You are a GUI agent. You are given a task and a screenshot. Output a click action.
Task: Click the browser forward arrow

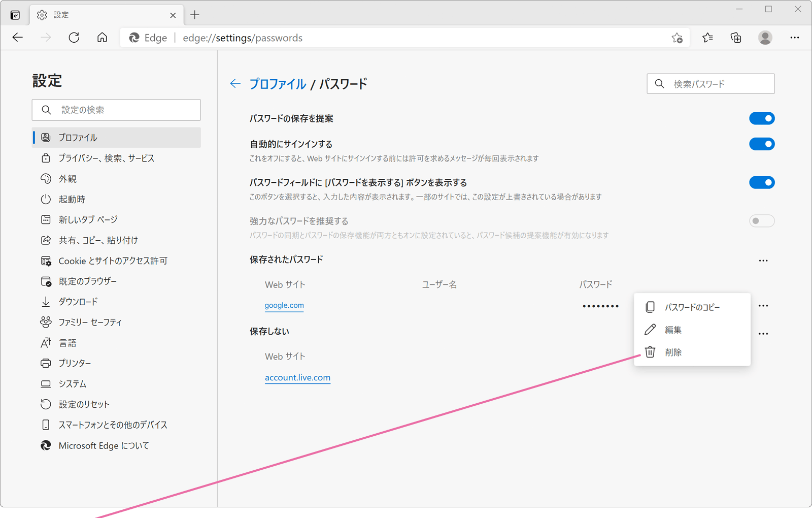(46, 38)
